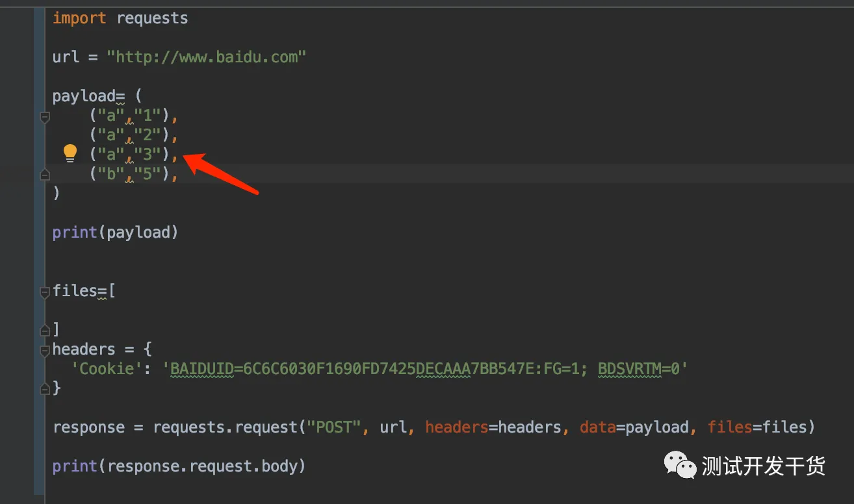854x504 pixels.
Task: Click the 'payload' variable in payload= ( line
Action: click(x=84, y=96)
